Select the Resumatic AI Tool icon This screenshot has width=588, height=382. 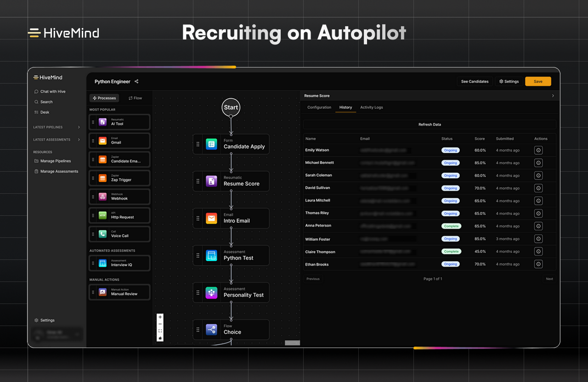[x=103, y=122]
